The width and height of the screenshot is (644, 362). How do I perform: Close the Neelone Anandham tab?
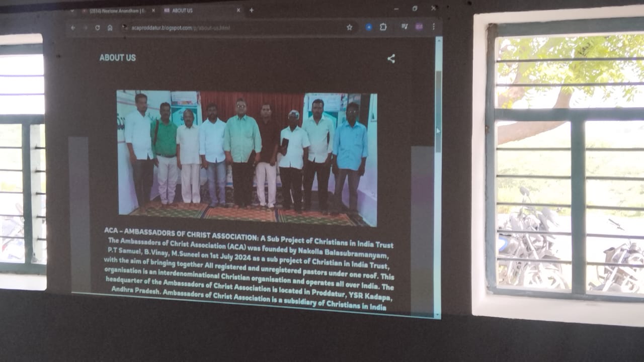click(x=153, y=11)
